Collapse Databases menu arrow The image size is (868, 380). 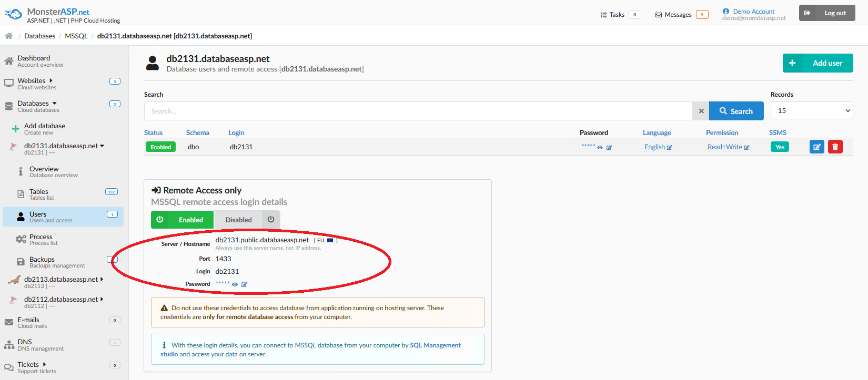pyautogui.click(x=55, y=104)
